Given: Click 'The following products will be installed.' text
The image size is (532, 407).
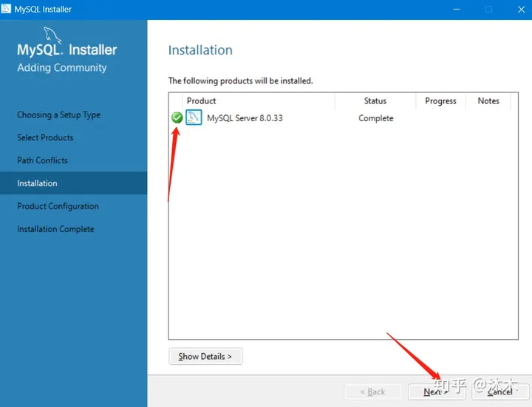Looking at the screenshot, I should pos(241,81).
